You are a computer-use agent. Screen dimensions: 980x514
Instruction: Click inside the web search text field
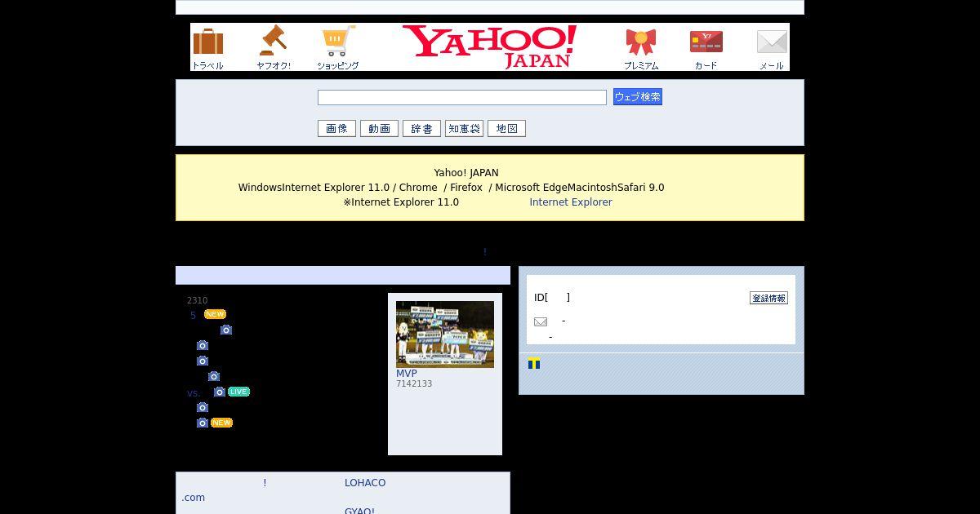(462, 97)
